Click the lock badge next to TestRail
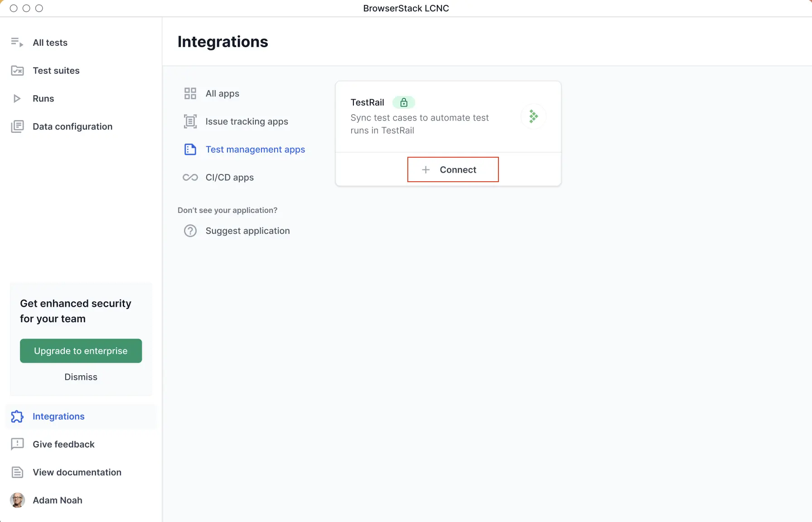Image resolution: width=812 pixels, height=522 pixels. [403, 102]
